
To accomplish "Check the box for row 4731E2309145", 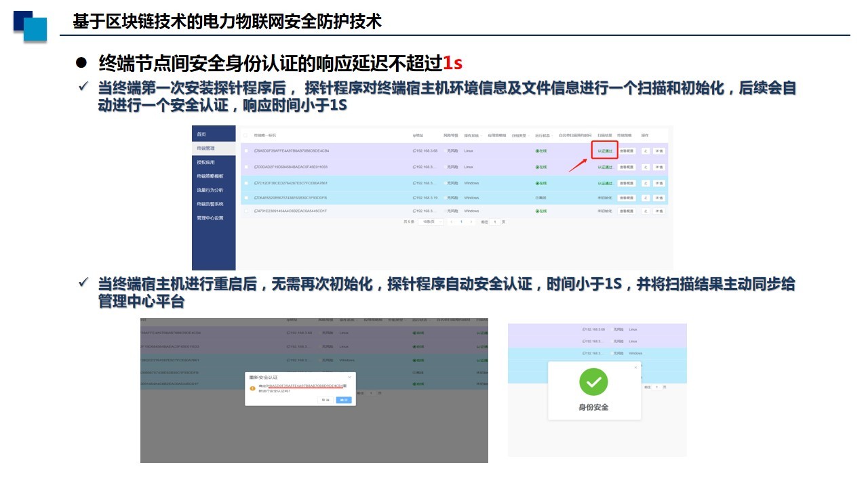I will point(246,211).
